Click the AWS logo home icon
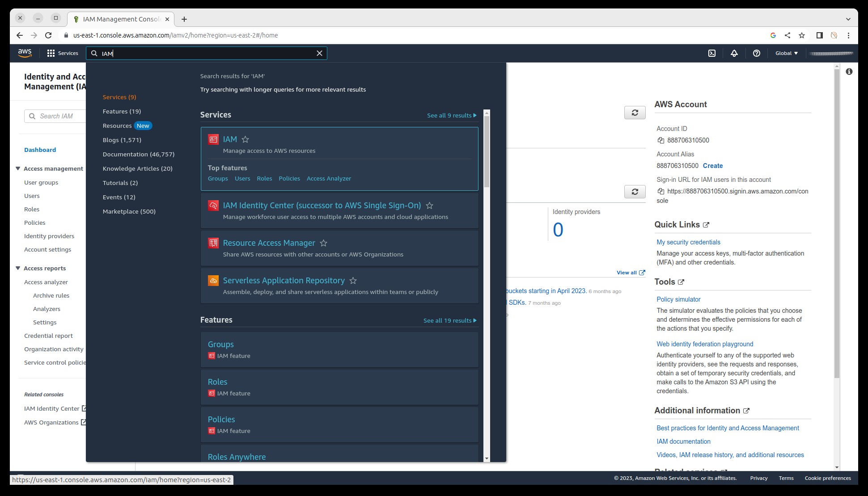 25,53
